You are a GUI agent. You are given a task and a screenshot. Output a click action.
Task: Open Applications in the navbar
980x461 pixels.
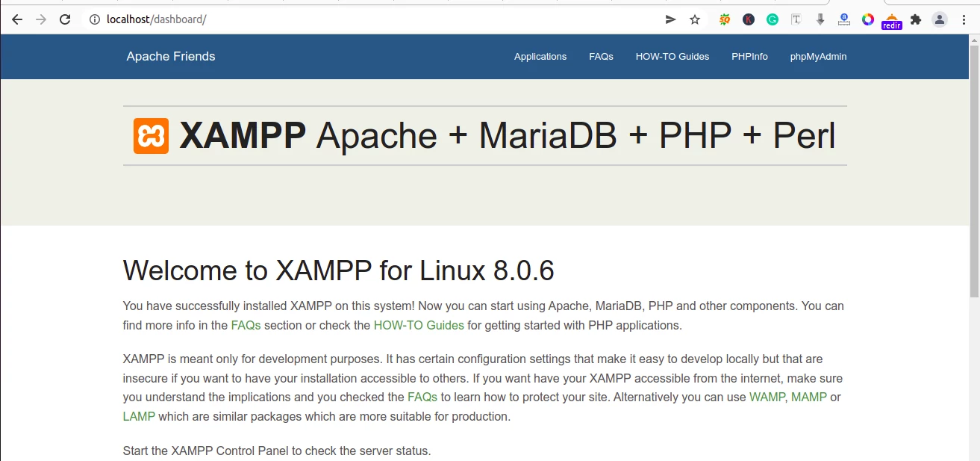(540, 56)
